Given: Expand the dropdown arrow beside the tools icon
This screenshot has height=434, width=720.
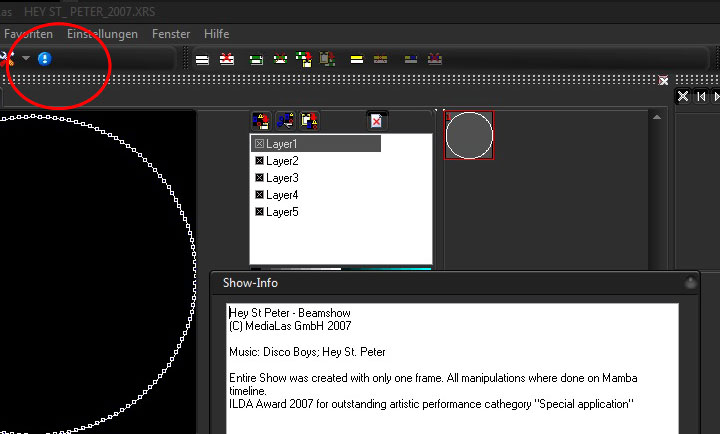Looking at the screenshot, I should 26,58.
